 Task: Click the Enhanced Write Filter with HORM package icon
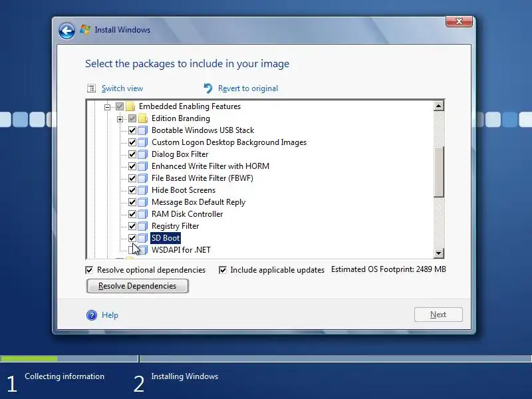coord(143,166)
